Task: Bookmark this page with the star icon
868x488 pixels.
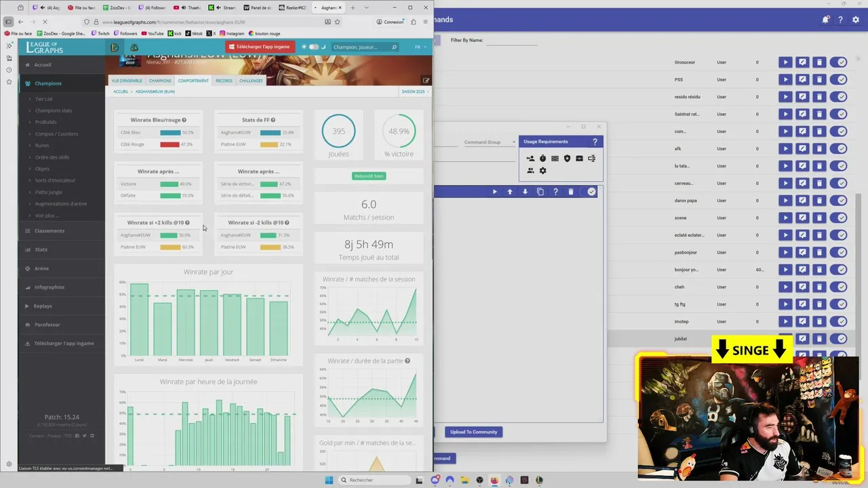Action: 337,22
